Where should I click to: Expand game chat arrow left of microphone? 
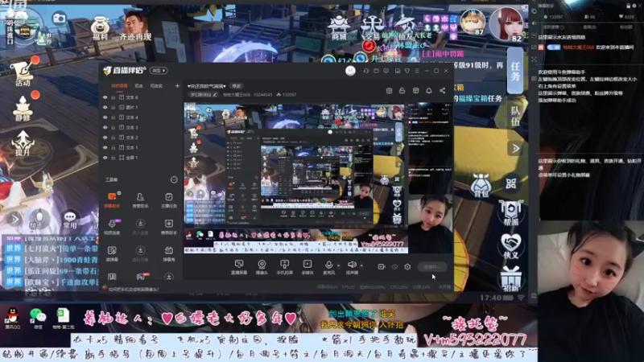[x=14, y=219]
